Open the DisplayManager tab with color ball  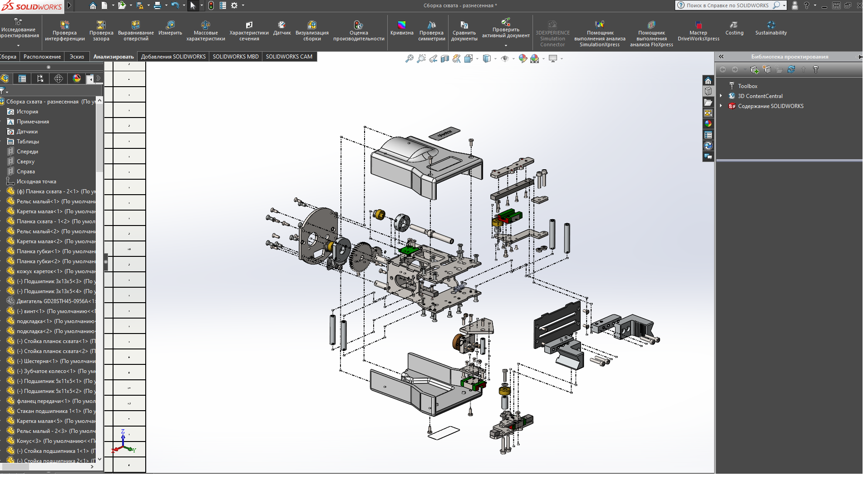pos(77,79)
